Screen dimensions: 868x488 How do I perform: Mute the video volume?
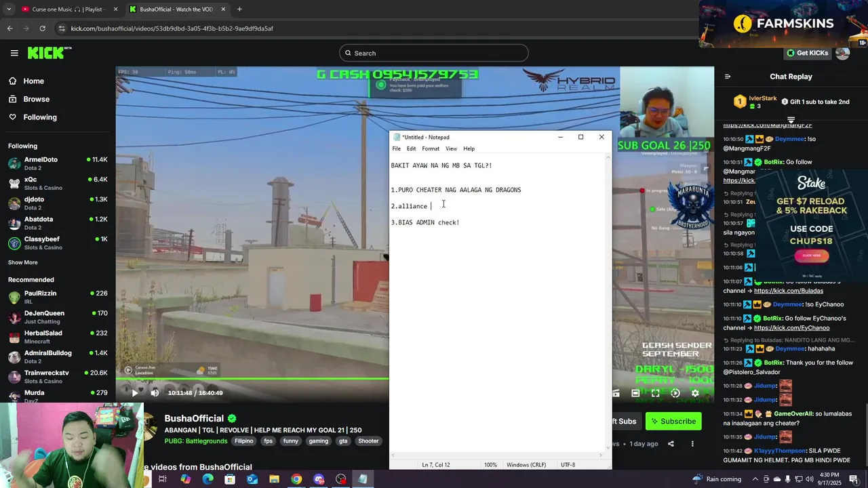pos(155,393)
